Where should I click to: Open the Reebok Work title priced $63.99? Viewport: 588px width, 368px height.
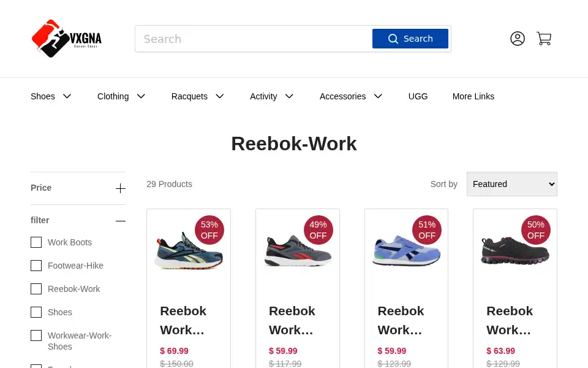click(510, 320)
